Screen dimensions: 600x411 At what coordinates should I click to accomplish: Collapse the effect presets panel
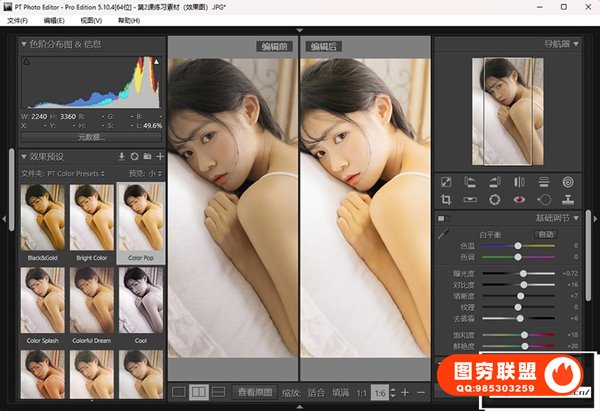24,157
